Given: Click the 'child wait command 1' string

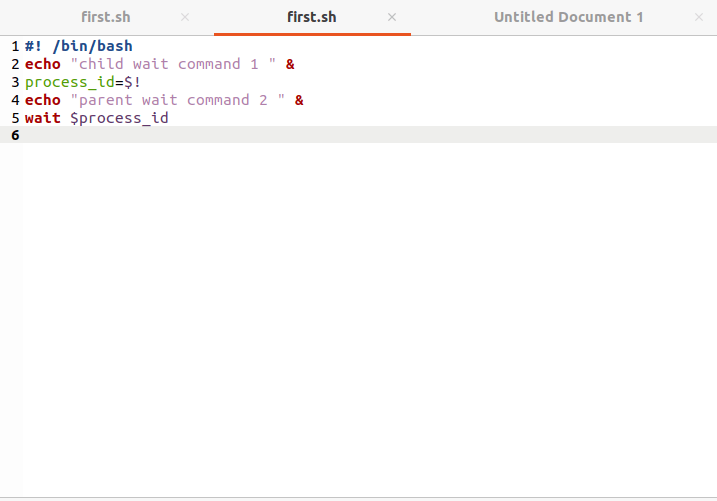Looking at the screenshot, I should click(173, 64).
